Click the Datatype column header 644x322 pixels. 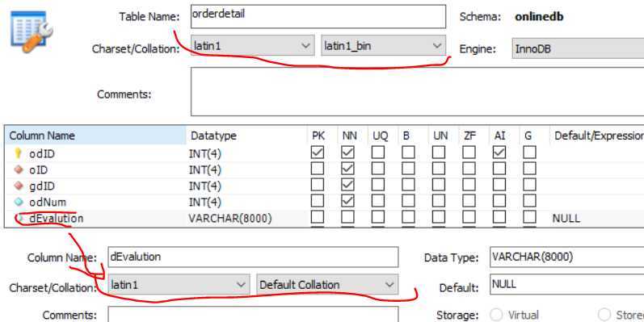click(246, 136)
